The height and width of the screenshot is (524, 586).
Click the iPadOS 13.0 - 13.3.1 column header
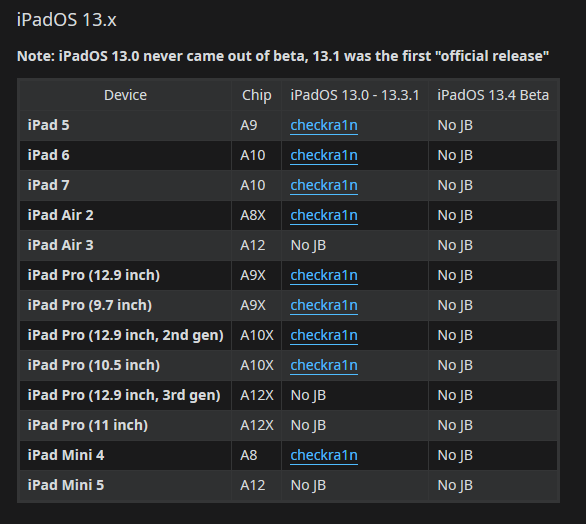click(355, 95)
